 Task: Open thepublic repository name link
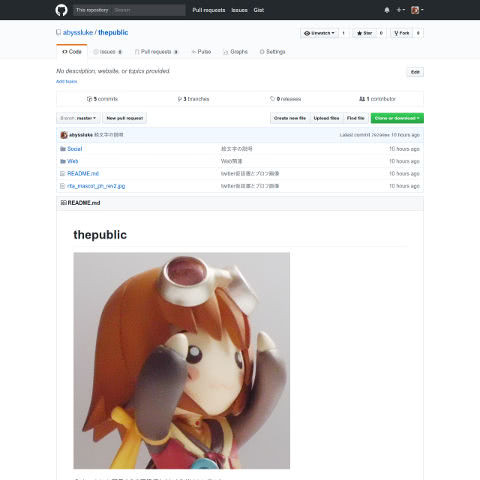click(113, 32)
